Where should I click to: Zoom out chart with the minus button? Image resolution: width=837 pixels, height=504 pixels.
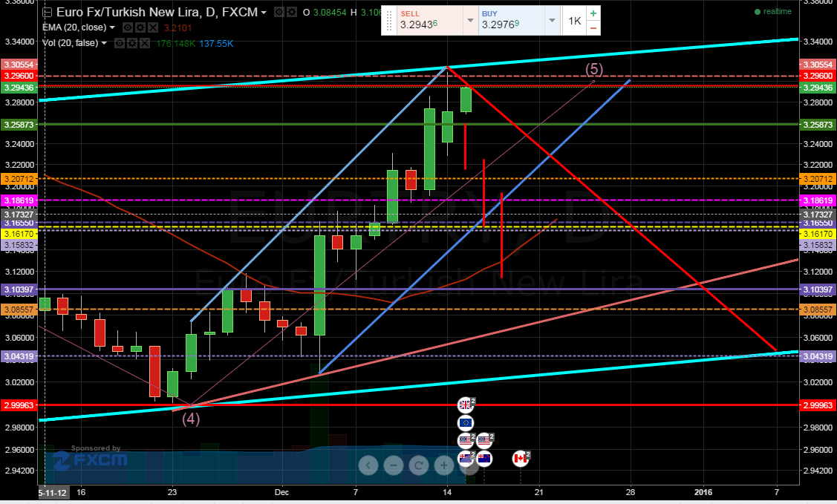point(394,465)
